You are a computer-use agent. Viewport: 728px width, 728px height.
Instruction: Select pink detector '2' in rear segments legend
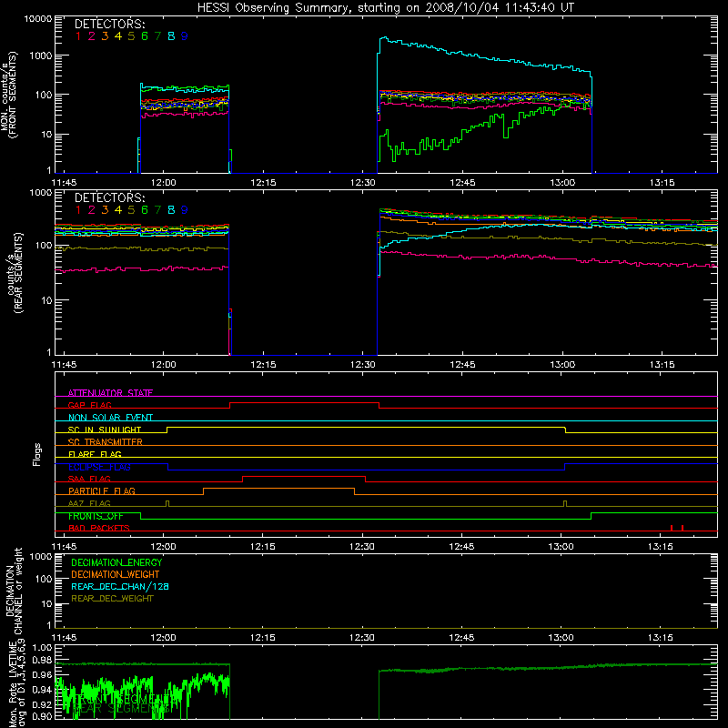point(92,210)
